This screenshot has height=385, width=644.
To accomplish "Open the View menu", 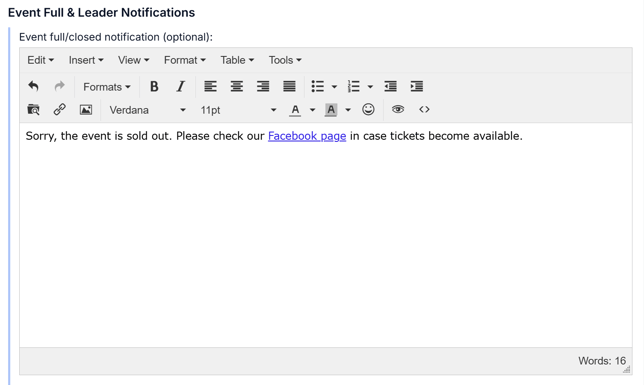I will tap(133, 60).
